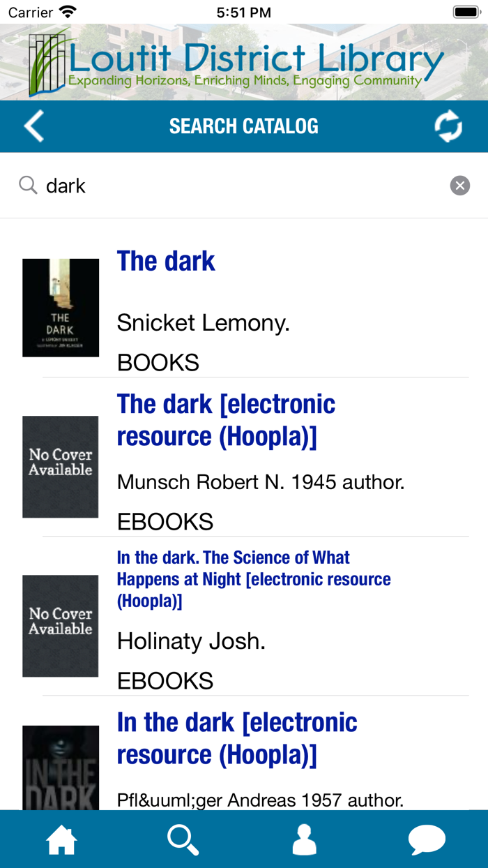Open 'In the dark. The Science' result

pyautogui.click(x=254, y=578)
